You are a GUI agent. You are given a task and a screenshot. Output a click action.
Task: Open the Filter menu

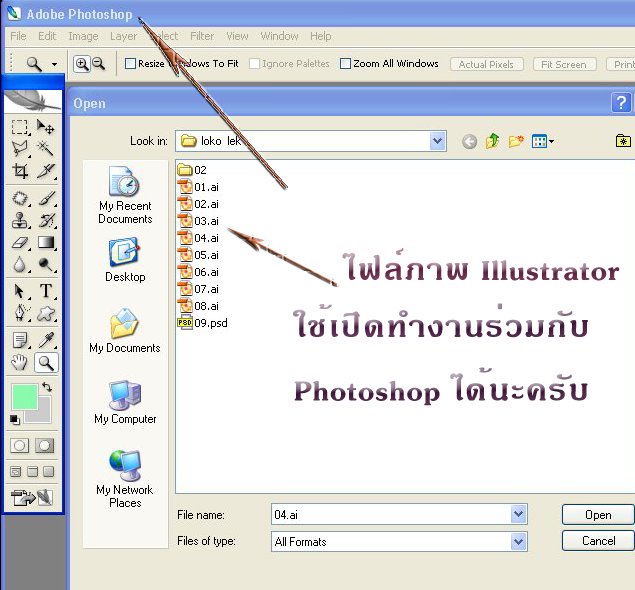pyautogui.click(x=202, y=36)
